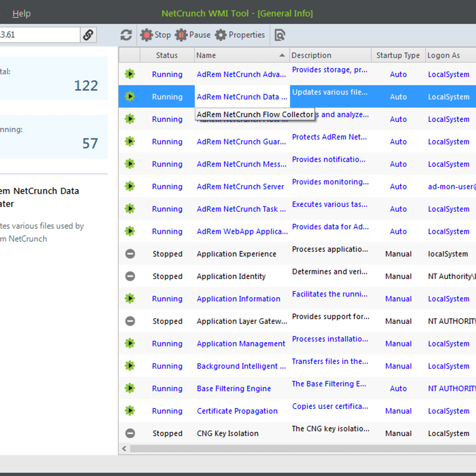Select the Certificate Propagation service name
Viewport: 476px width, 476px height.
(x=237, y=411)
